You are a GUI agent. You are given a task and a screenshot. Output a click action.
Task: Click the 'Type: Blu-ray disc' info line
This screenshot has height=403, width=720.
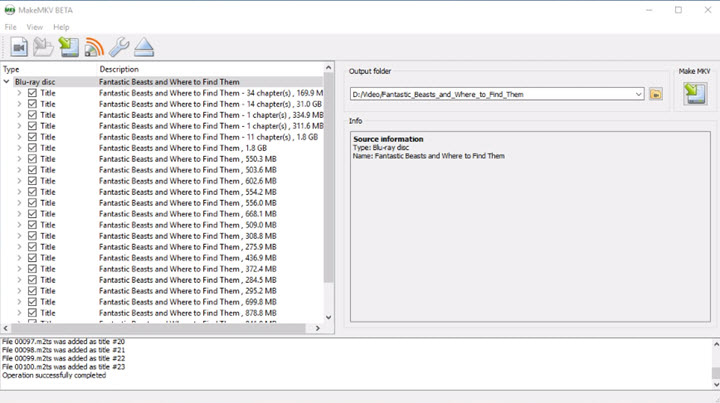click(x=381, y=147)
